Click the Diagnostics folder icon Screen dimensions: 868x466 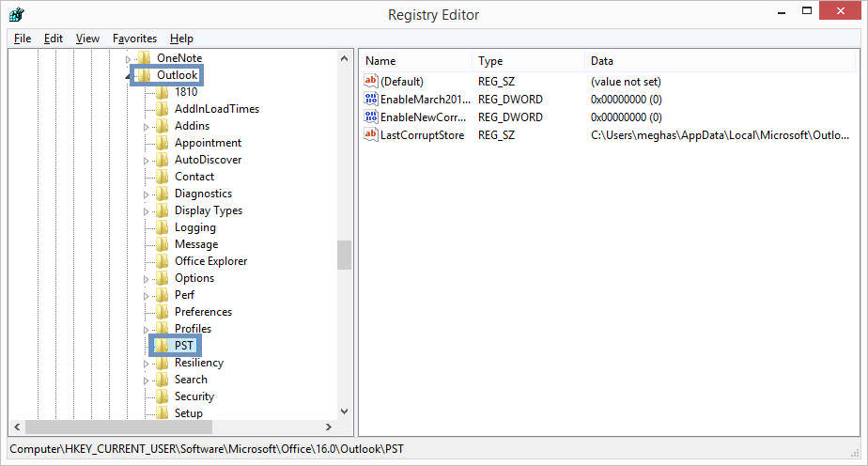coord(163,194)
